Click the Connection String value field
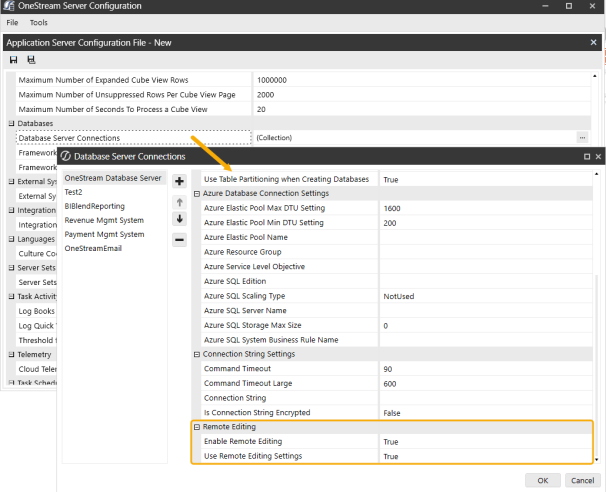This screenshot has height=492, width=606. click(x=486, y=398)
